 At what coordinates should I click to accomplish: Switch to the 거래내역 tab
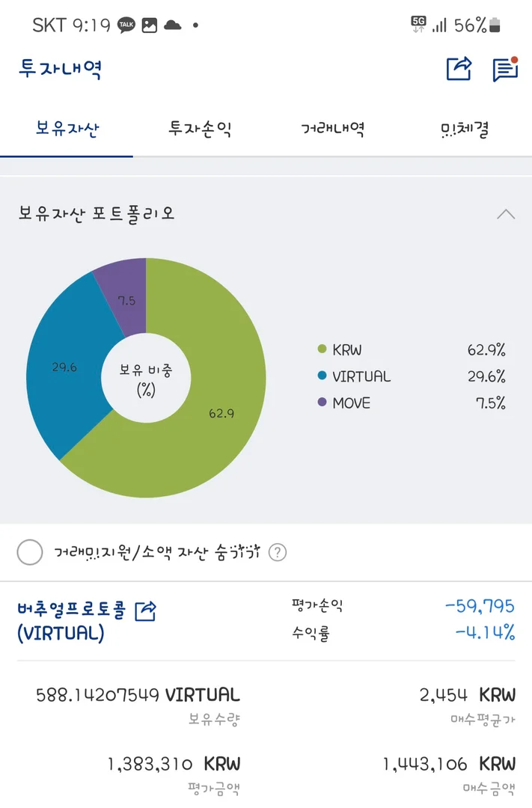(x=332, y=129)
